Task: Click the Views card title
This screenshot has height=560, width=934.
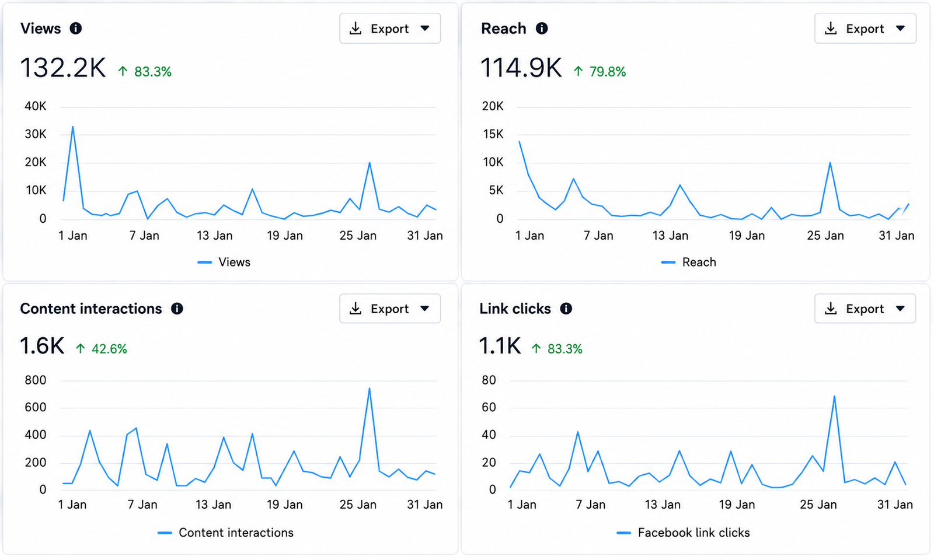Action: [x=40, y=29]
